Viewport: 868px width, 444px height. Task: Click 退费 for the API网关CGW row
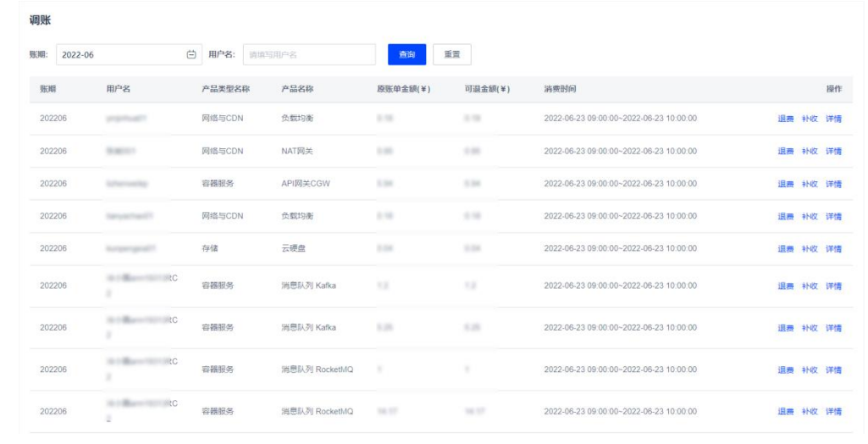[x=786, y=184]
